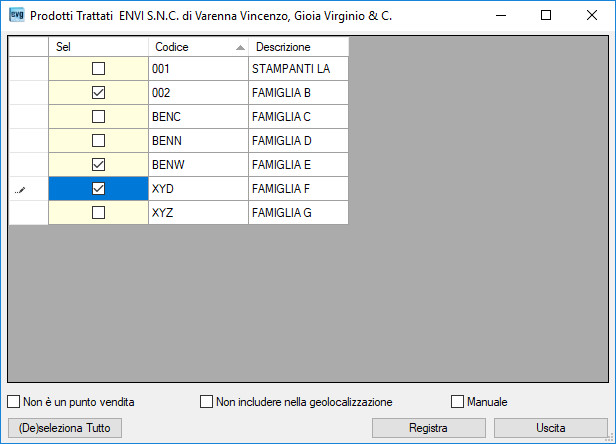Select the STAMPANTI LA description cell

(x=299, y=69)
